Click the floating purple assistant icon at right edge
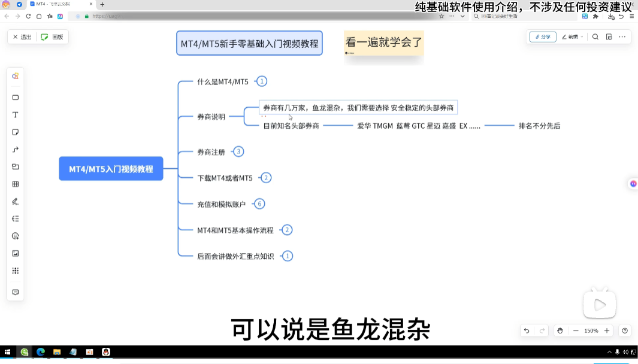Image resolution: width=638 pixels, height=364 pixels. click(633, 184)
